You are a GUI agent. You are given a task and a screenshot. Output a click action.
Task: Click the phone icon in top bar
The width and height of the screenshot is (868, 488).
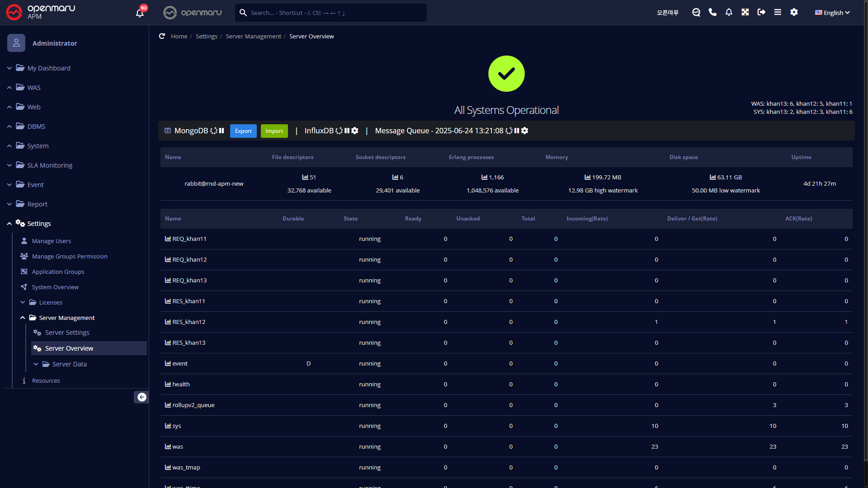[712, 12]
